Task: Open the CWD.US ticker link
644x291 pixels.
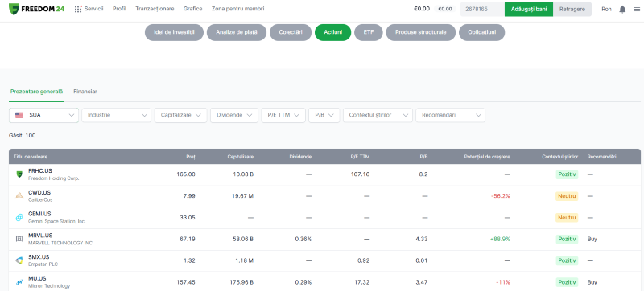Action: 39,192
